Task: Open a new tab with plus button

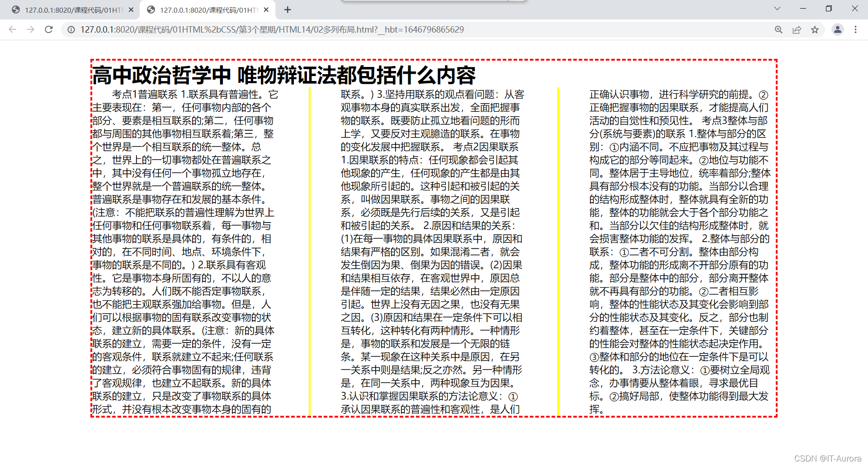Action: click(x=288, y=10)
